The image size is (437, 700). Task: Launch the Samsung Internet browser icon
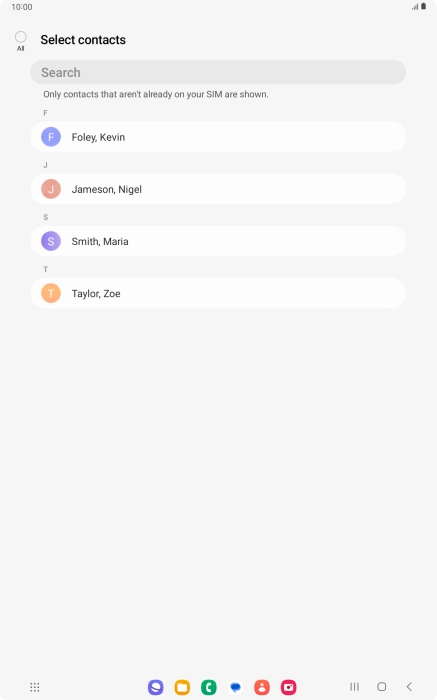point(156,687)
